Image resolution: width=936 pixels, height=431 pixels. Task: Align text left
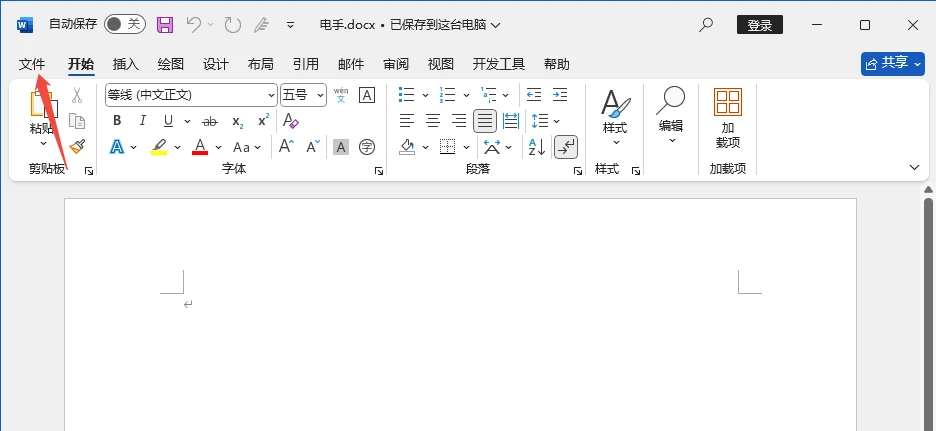[407, 121]
